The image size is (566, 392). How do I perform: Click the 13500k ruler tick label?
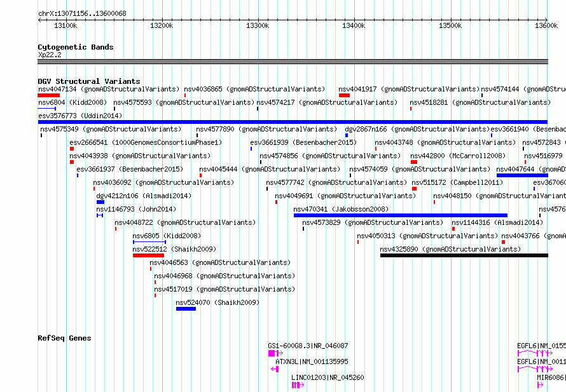[x=450, y=25]
